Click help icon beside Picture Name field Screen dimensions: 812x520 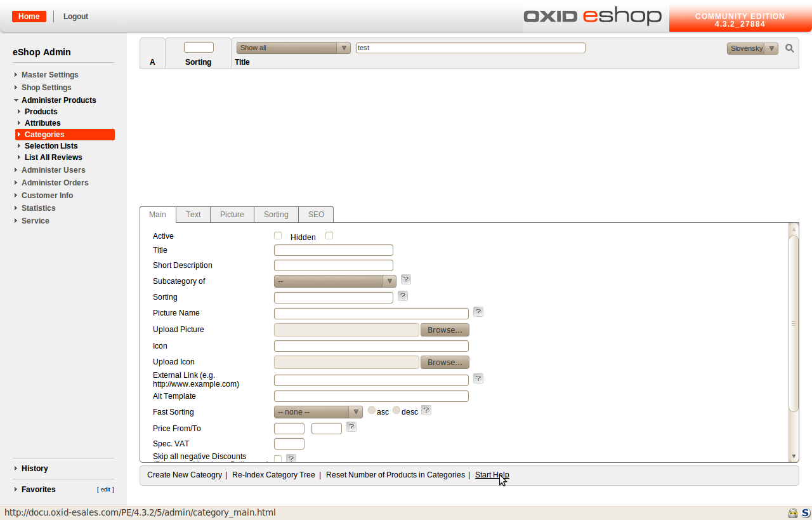point(478,312)
